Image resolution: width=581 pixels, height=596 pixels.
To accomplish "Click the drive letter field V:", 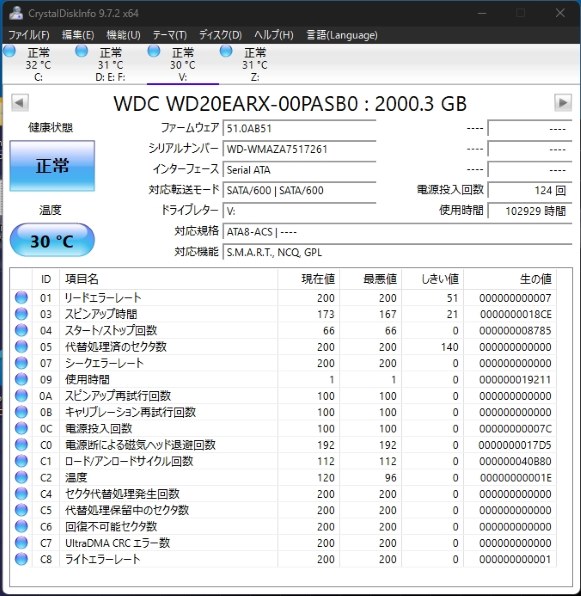I will coord(299,211).
